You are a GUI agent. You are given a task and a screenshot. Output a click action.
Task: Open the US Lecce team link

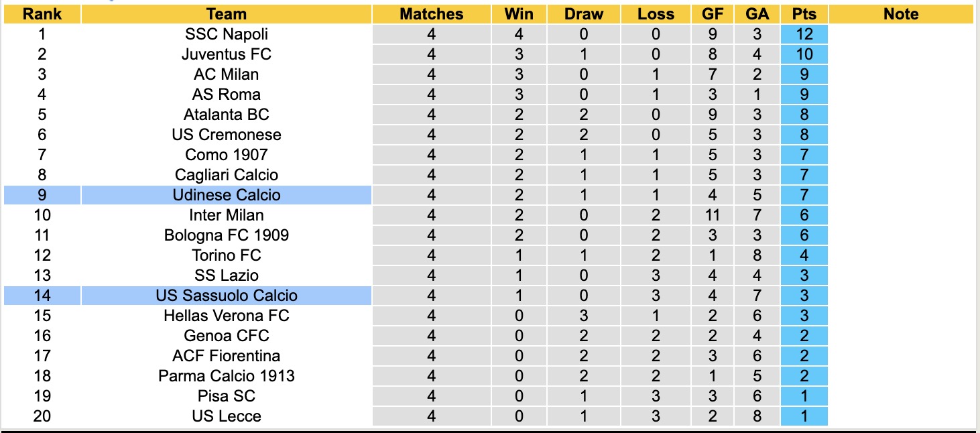(x=227, y=416)
